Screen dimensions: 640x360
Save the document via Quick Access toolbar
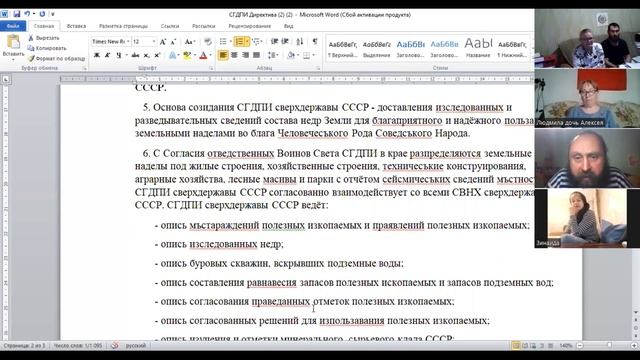16,14
